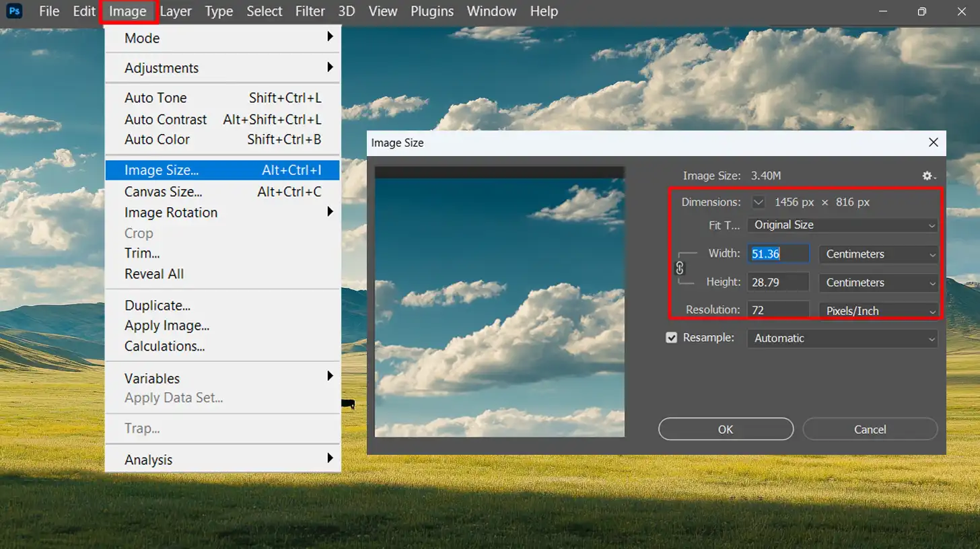
Task: Choose Duplicate from the Image menu
Action: click(223, 305)
